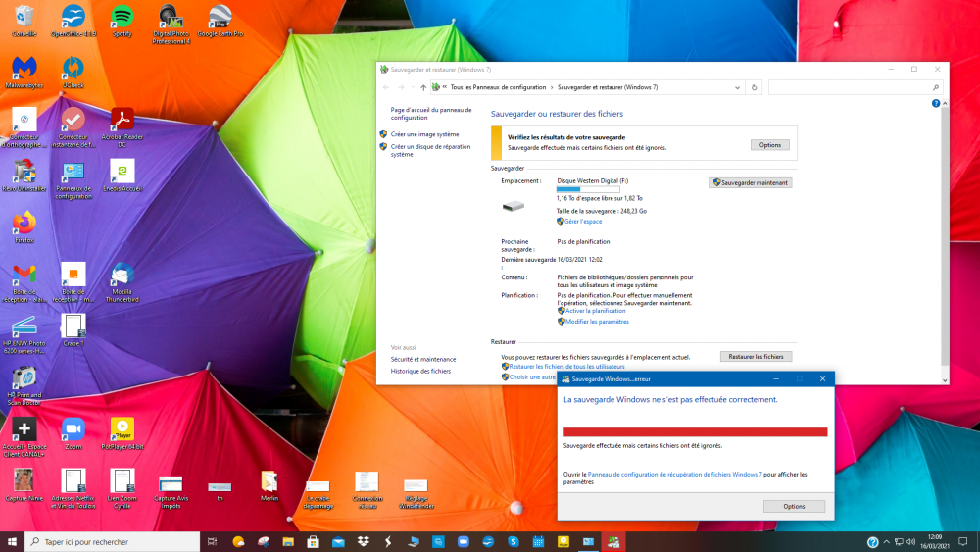The height and width of the screenshot is (552, 980).
Task: Launch Firefox from the desktop
Action: 24,223
